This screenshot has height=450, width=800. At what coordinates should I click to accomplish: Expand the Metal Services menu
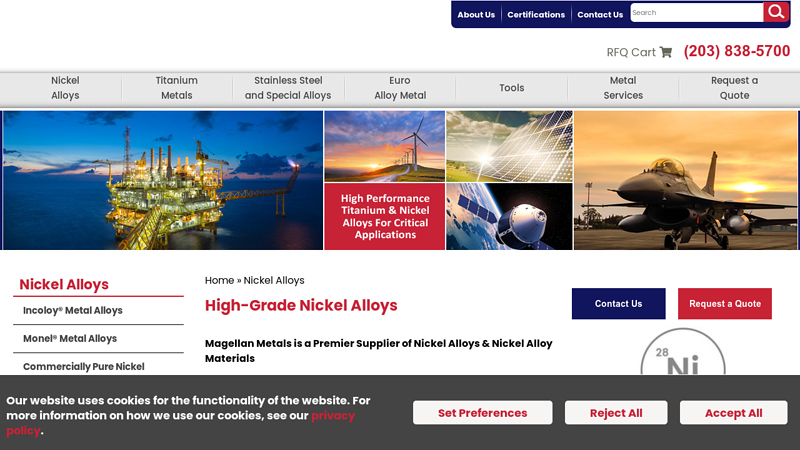point(623,88)
